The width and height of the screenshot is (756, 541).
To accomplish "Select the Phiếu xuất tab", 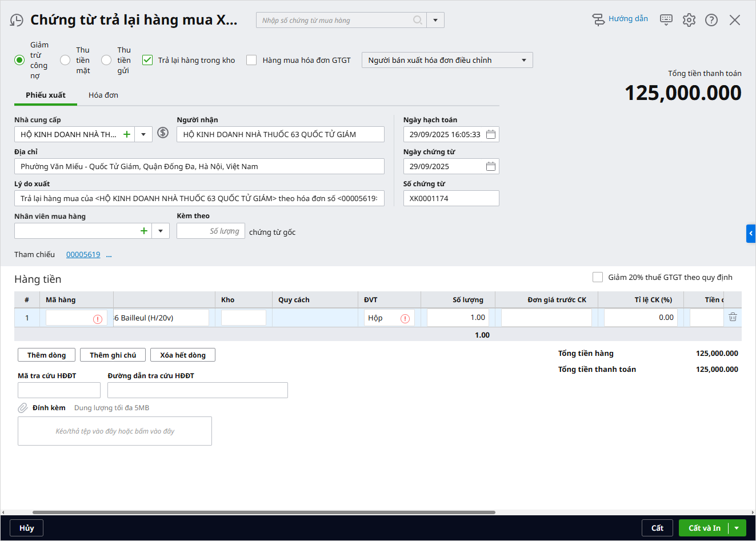I will [46, 95].
